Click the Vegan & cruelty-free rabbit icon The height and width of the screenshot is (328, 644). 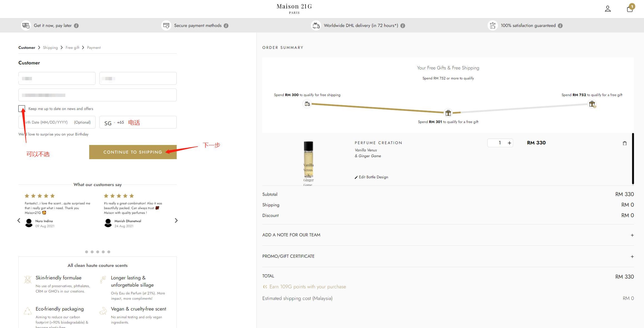103,311
